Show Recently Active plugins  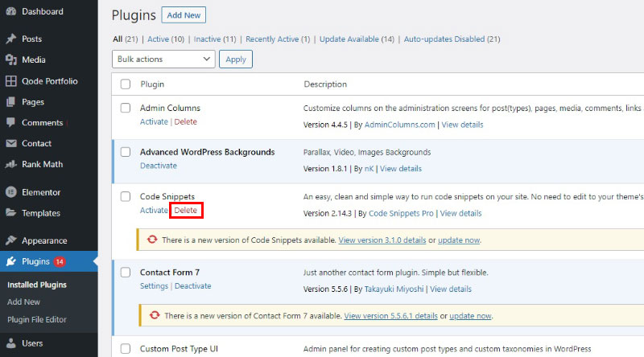click(x=278, y=39)
